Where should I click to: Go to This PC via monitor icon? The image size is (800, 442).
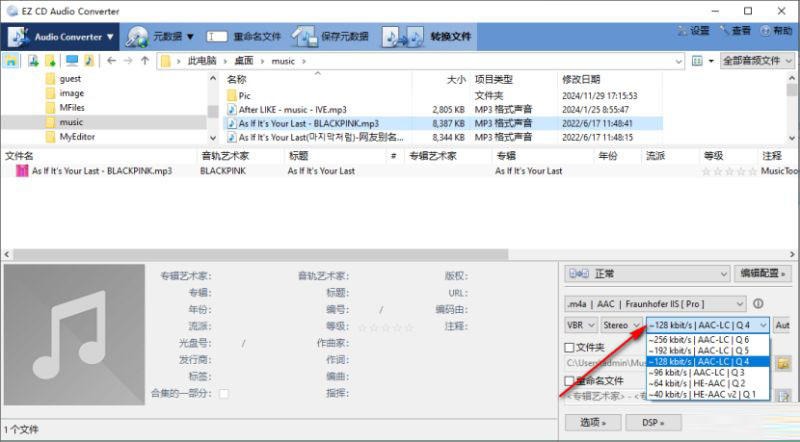[x=72, y=61]
